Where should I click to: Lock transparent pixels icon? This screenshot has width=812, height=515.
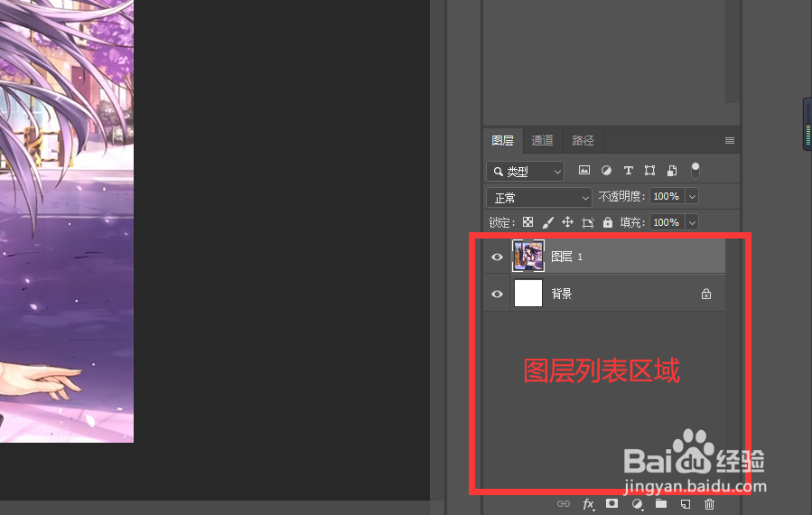527,222
